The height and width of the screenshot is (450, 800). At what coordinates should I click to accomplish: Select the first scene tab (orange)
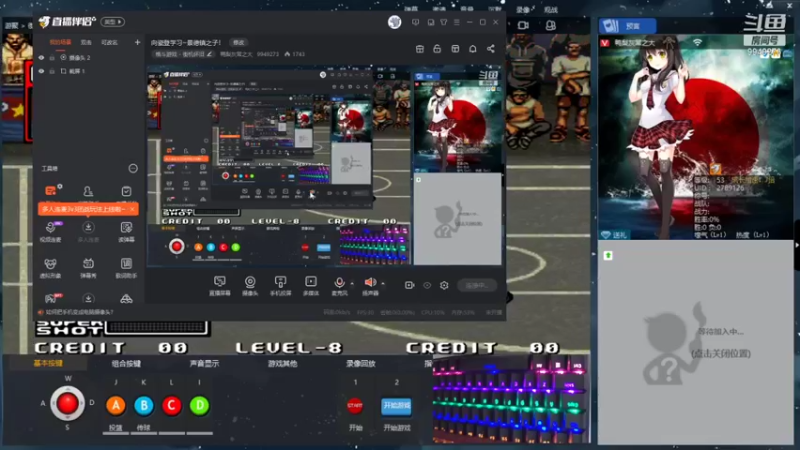click(60, 42)
